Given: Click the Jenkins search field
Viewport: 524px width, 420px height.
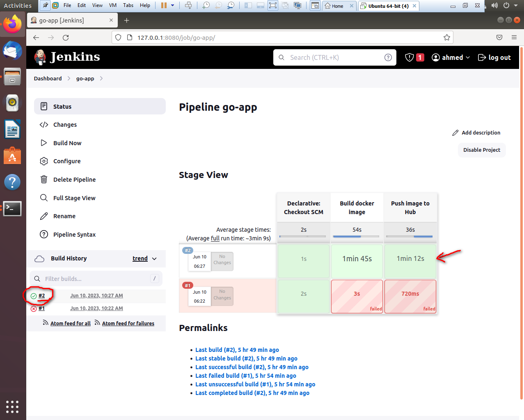Looking at the screenshot, I should click(x=335, y=57).
